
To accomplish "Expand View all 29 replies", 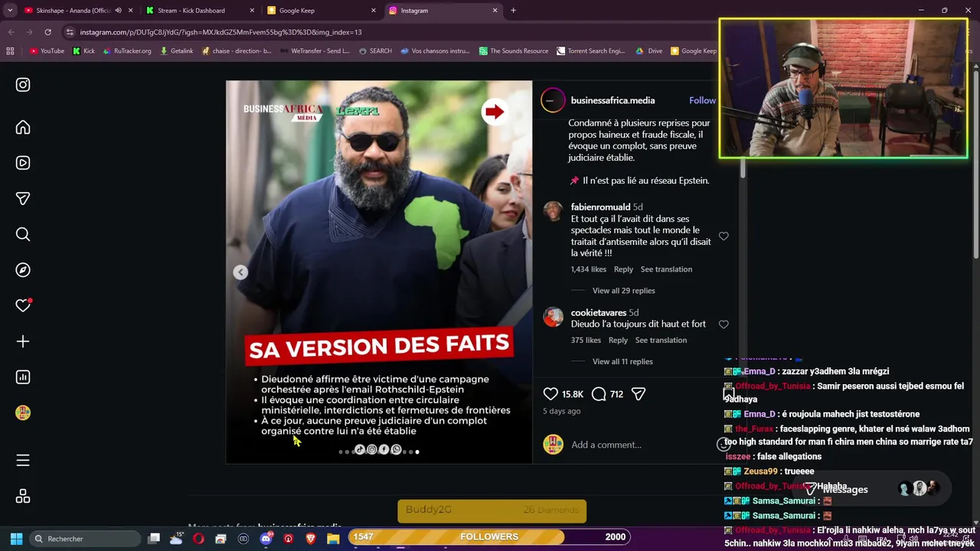I will [623, 291].
